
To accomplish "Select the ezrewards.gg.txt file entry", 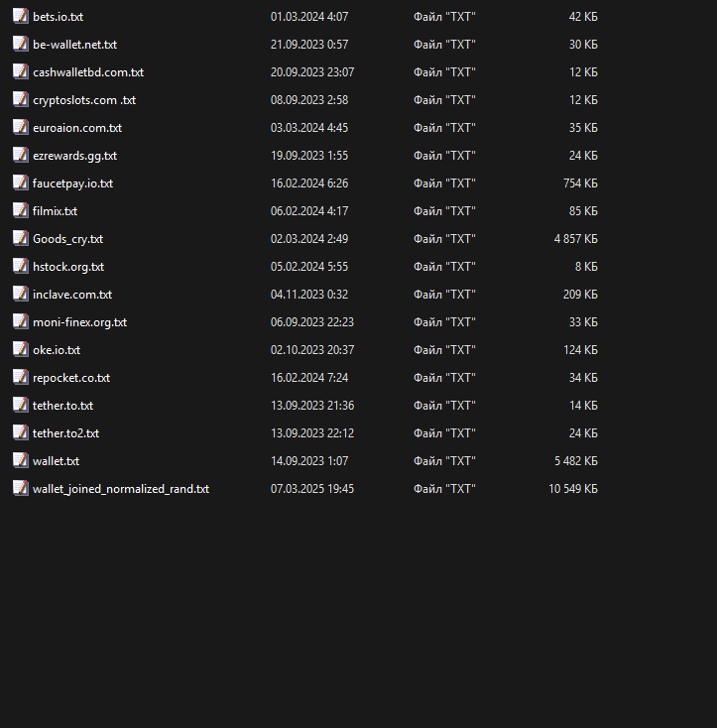I will 74,156.
